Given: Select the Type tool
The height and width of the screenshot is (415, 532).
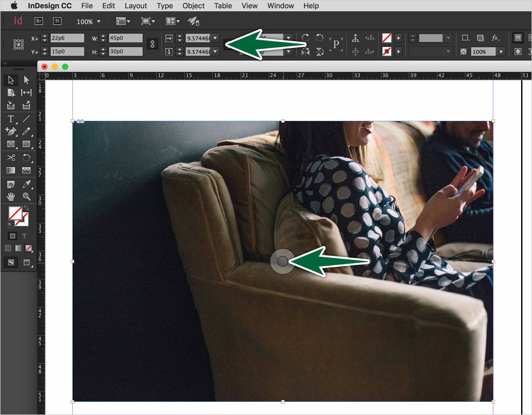Looking at the screenshot, I should [x=11, y=119].
